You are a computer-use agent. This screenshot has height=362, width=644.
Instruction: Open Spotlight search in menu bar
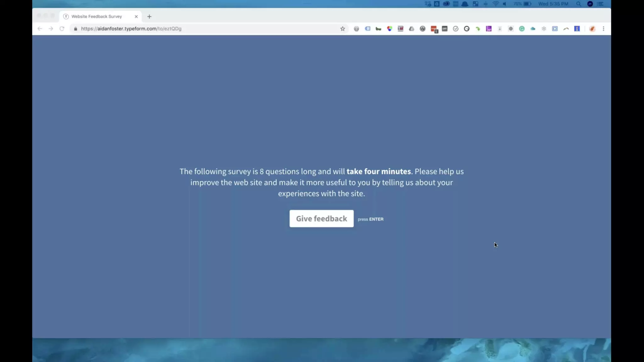tap(579, 4)
